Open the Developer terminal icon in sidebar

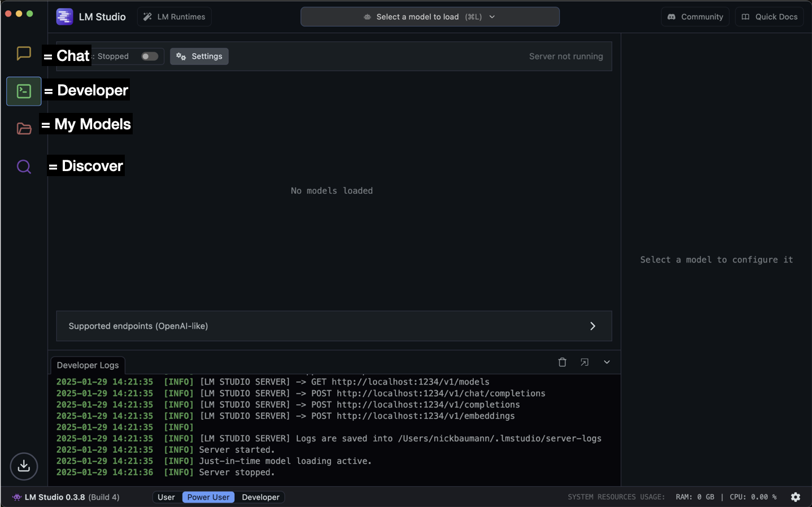(24, 91)
